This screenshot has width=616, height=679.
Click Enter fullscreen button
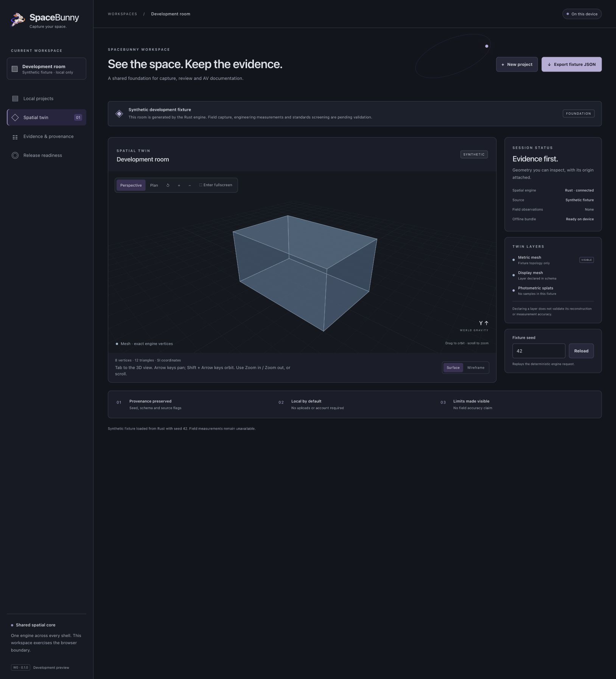pyautogui.click(x=216, y=185)
